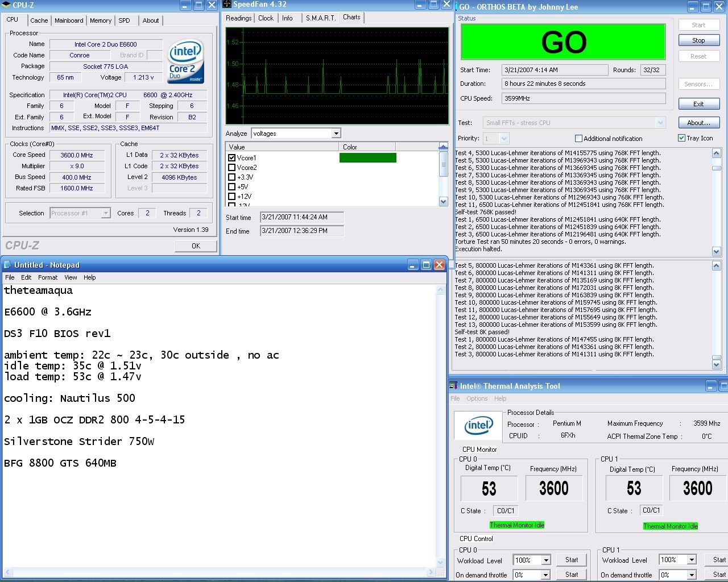Open the Help menu in Notepad
The height and width of the screenshot is (582, 728).
tap(90, 277)
